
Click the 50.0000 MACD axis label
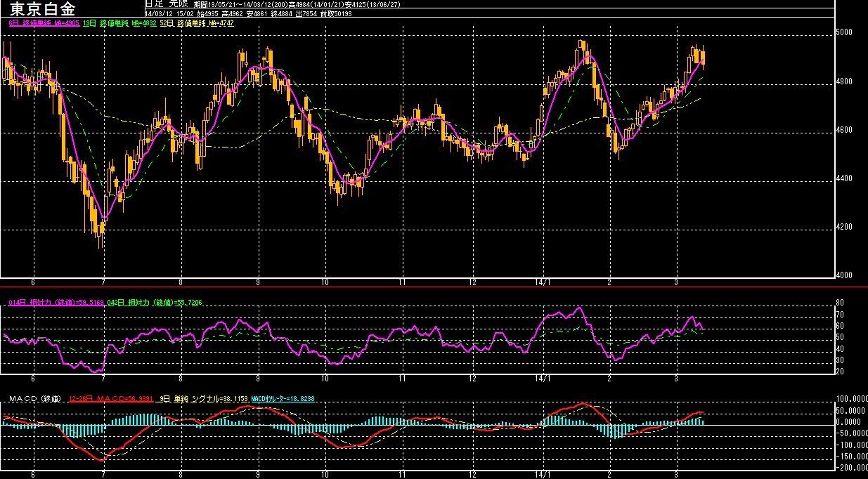tap(850, 410)
